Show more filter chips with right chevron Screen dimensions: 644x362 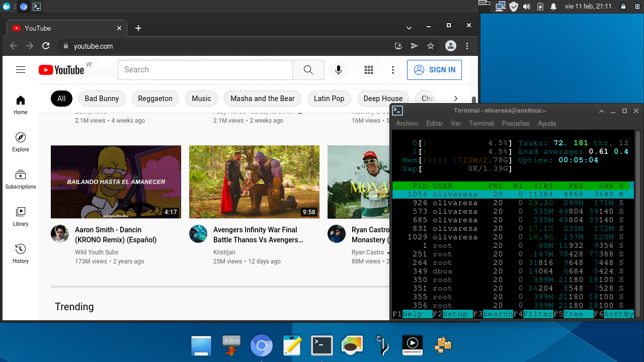click(456, 99)
